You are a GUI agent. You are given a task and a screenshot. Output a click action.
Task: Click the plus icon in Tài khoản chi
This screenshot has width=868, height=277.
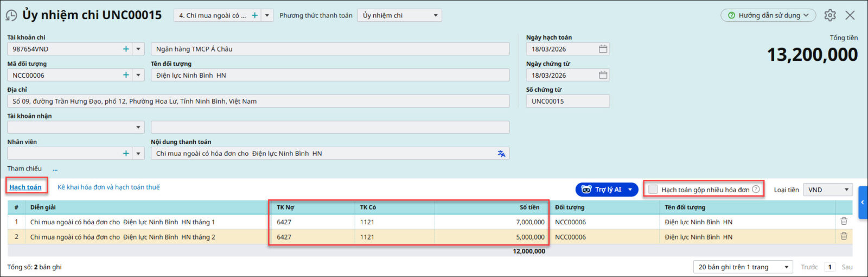tap(126, 49)
